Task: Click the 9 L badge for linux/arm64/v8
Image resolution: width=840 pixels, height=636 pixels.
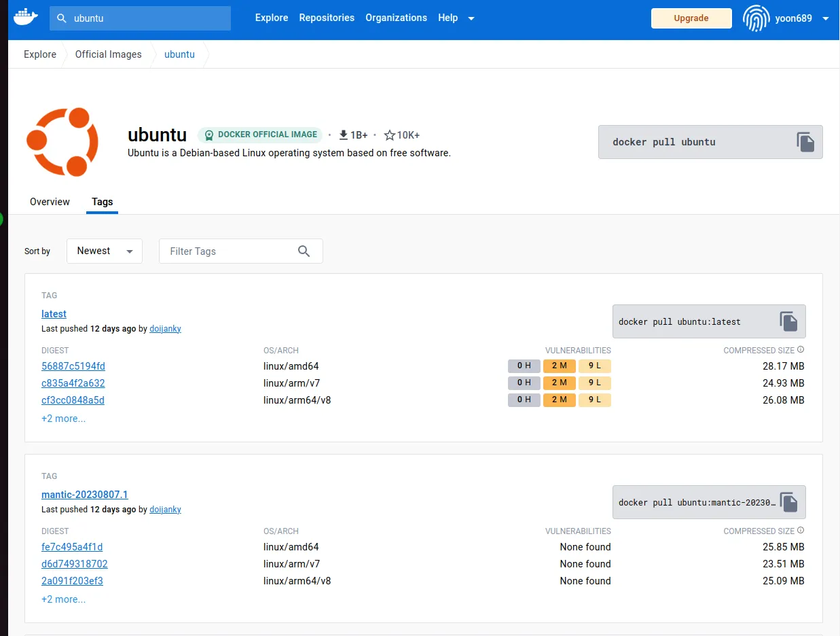Action: (x=595, y=400)
